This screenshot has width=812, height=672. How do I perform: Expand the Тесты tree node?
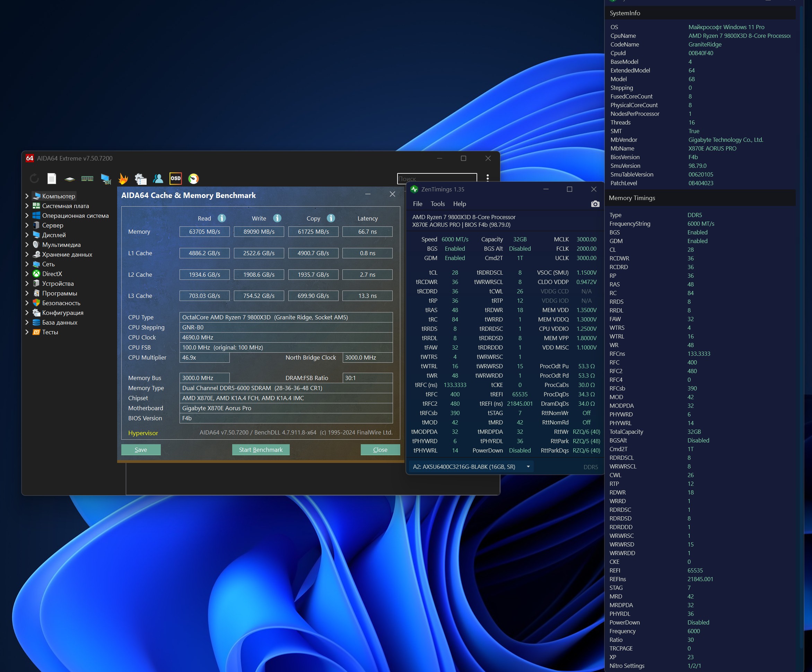27,332
